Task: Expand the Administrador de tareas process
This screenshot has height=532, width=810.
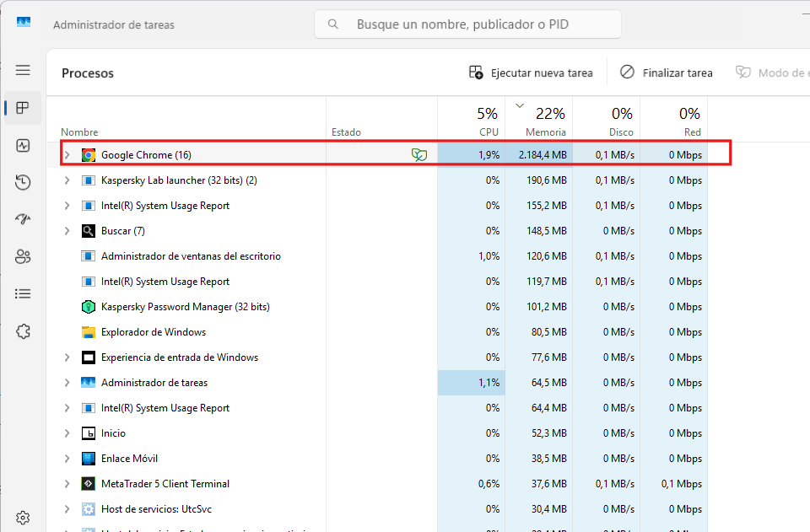Action: pos(67,383)
